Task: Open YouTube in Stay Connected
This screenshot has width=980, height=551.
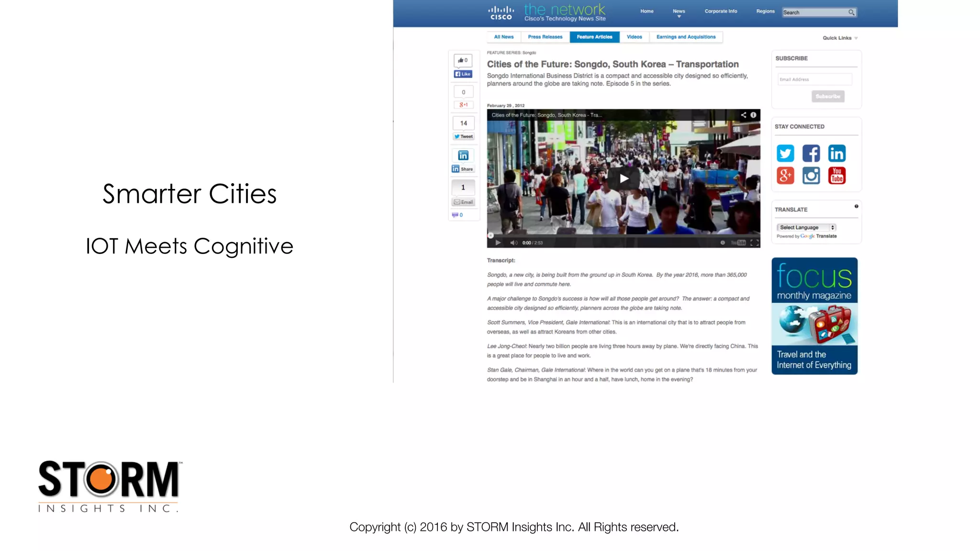Action: [x=836, y=176]
